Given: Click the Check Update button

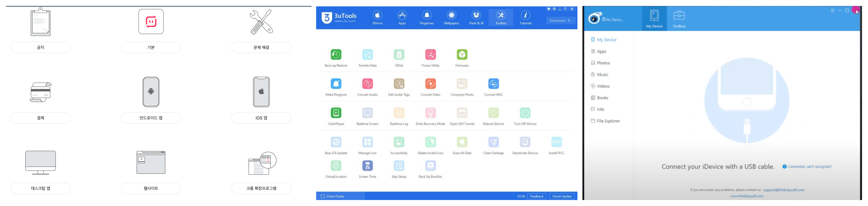Looking at the screenshot, I should click(562, 196).
